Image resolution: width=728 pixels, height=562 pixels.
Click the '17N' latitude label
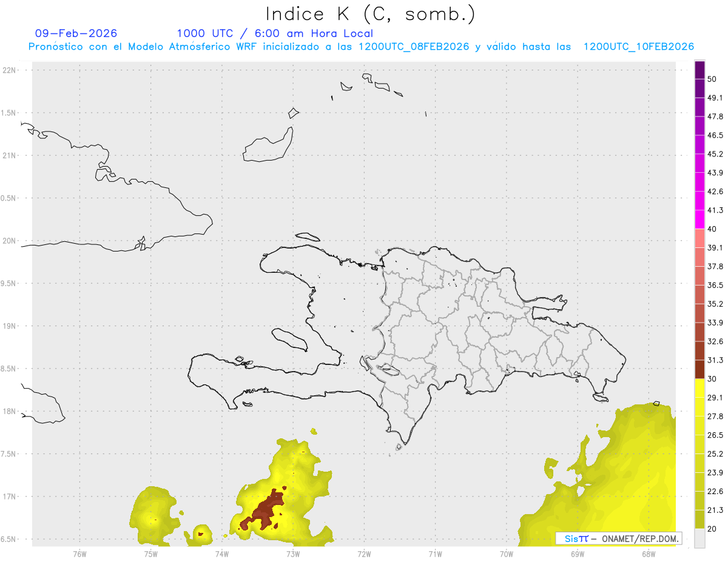[x=10, y=497]
